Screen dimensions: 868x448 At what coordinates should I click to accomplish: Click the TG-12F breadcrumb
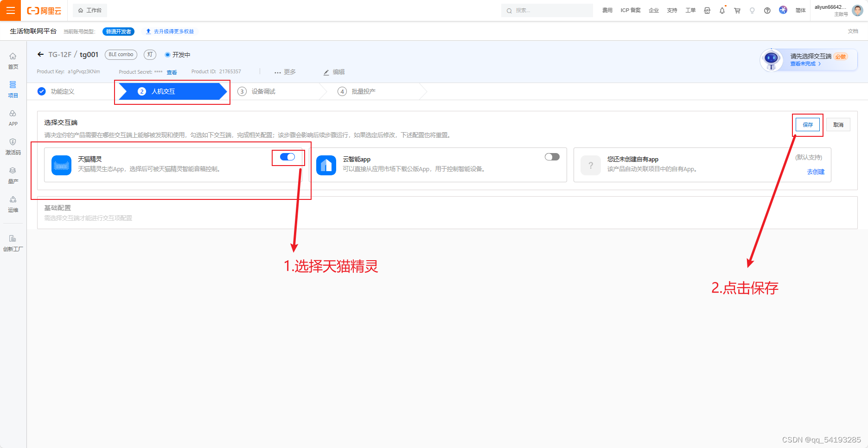(x=60, y=54)
